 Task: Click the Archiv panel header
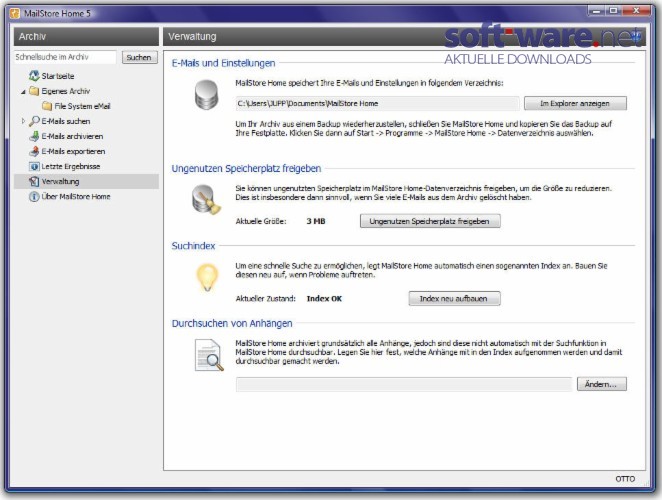pos(87,37)
